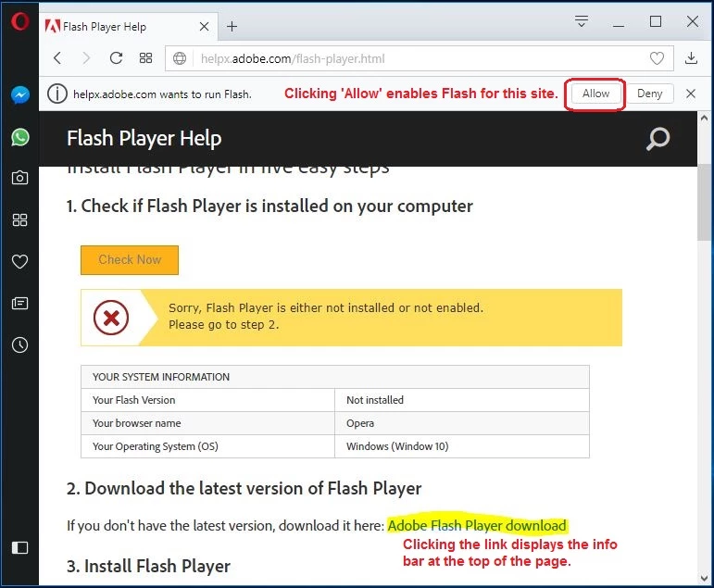This screenshot has width=714, height=588.
Task: Maximize the Opera window
Action: click(x=656, y=21)
